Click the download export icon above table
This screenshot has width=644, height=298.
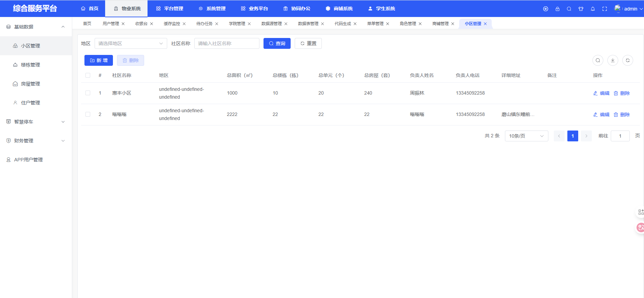(612, 60)
